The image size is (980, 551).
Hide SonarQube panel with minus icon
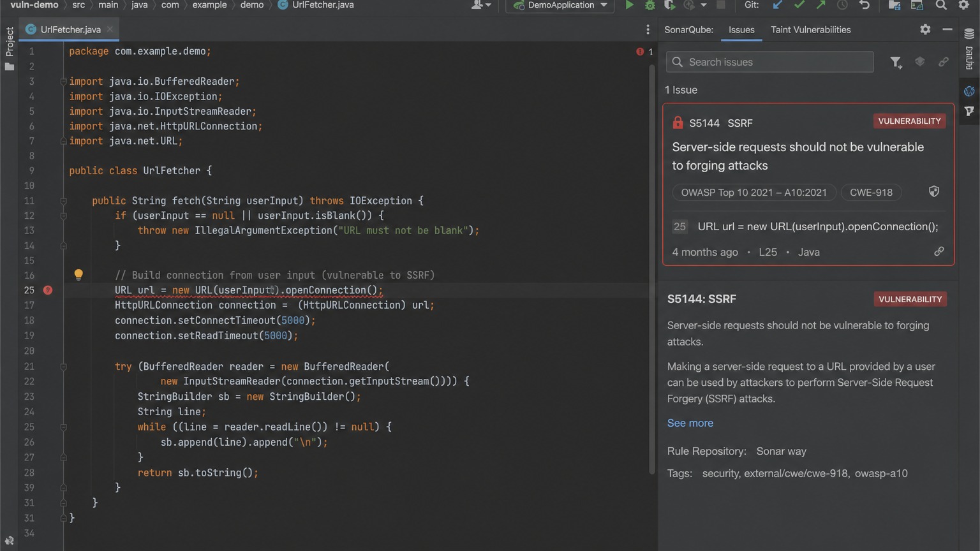tap(947, 29)
